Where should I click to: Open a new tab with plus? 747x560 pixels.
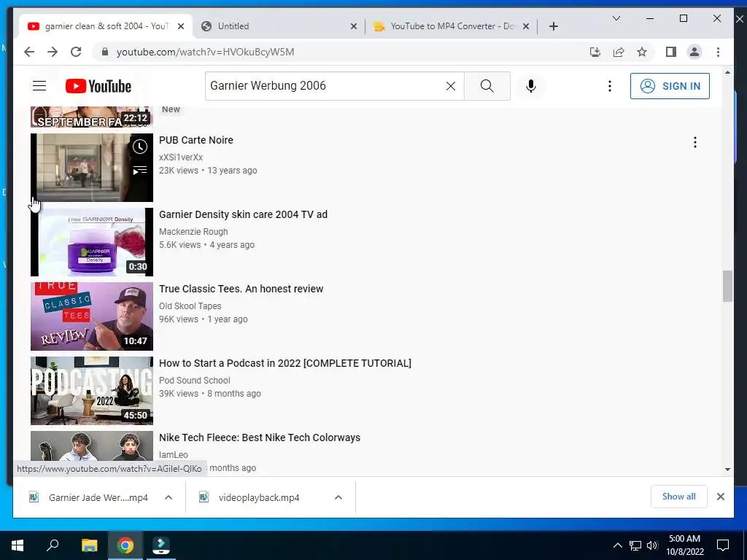pyautogui.click(x=553, y=26)
